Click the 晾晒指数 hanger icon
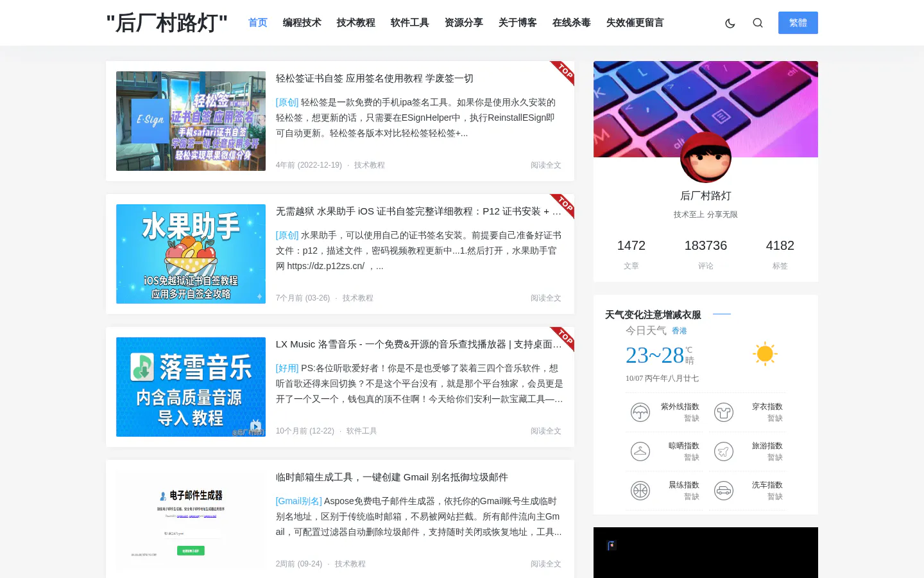The width and height of the screenshot is (924, 578). 640,451
